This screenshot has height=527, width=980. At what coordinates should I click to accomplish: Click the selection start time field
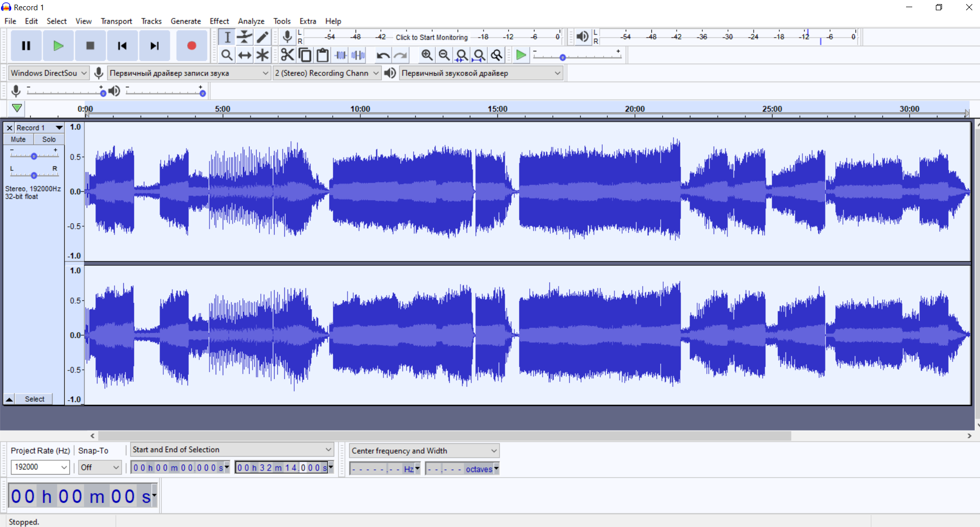[x=180, y=467]
